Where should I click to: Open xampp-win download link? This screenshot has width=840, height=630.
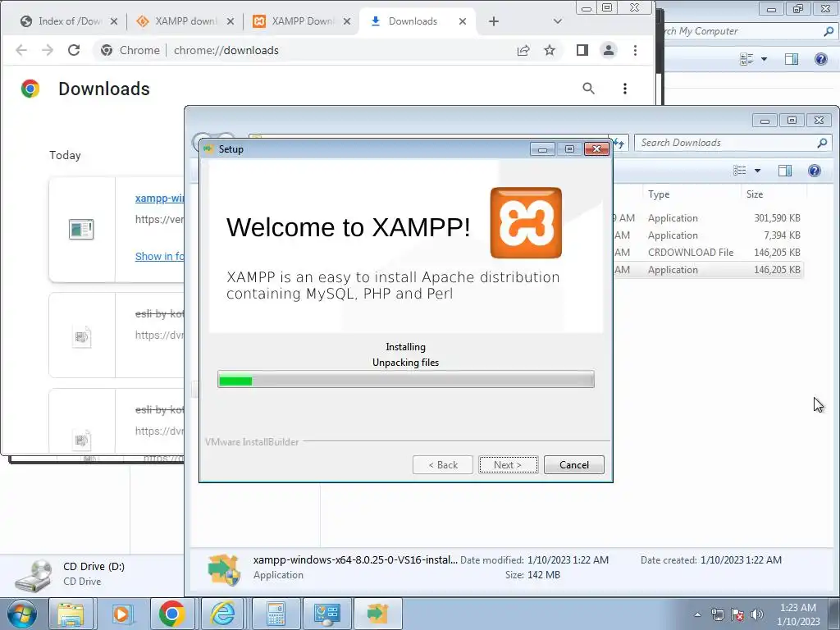coord(159,199)
